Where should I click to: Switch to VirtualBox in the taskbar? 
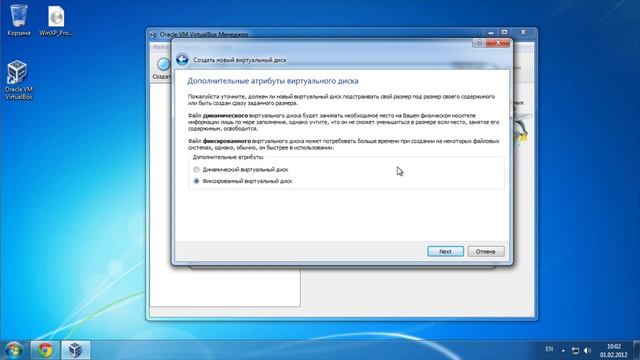(x=75, y=350)
